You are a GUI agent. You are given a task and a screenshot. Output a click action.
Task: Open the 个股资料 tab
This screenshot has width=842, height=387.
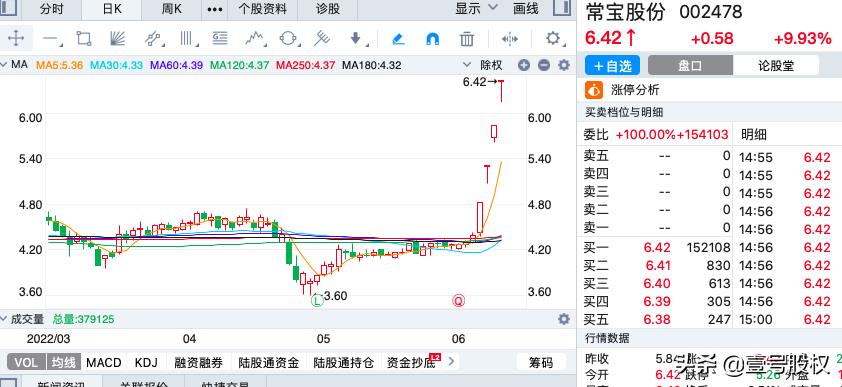coord(263,9)
